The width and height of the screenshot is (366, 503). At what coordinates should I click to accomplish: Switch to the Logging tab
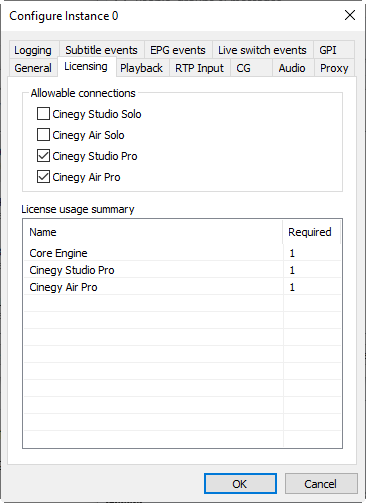pos(33,50)
